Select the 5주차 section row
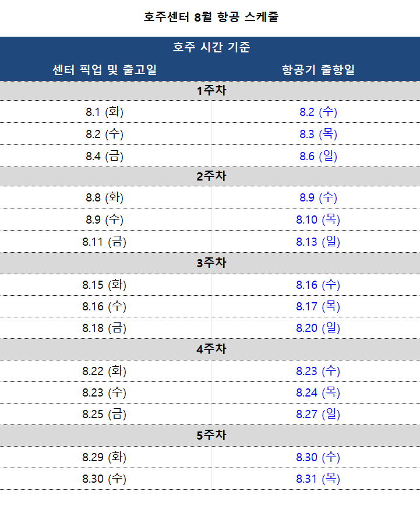Viewport: 420px width, 506px height. (210, 436)
